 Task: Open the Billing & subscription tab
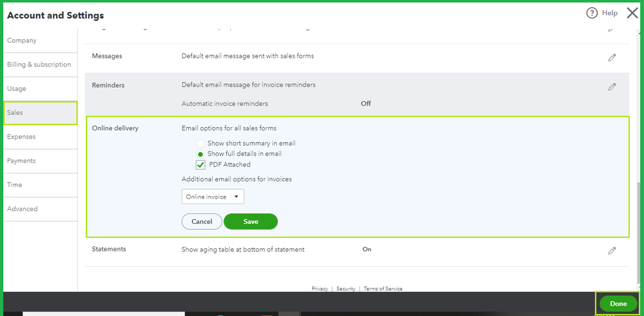click(40, 64)
